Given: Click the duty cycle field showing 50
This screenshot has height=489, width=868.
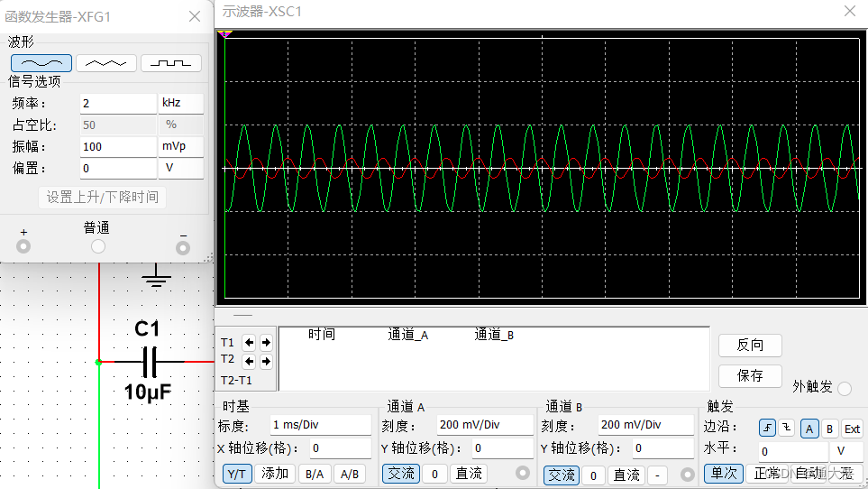Looking at the screenshot, I should (x=118, y=125).
